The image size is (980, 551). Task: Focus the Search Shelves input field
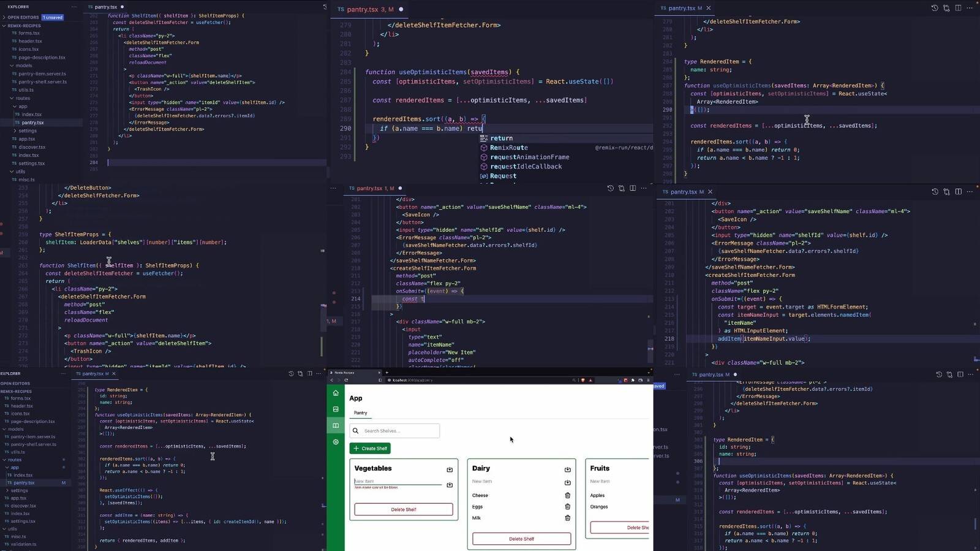tap(394, 431)
